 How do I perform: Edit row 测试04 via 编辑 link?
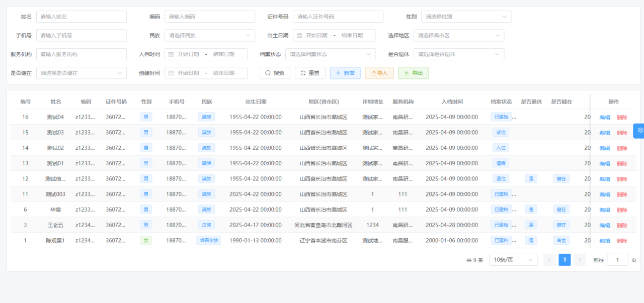pos(605,118)
